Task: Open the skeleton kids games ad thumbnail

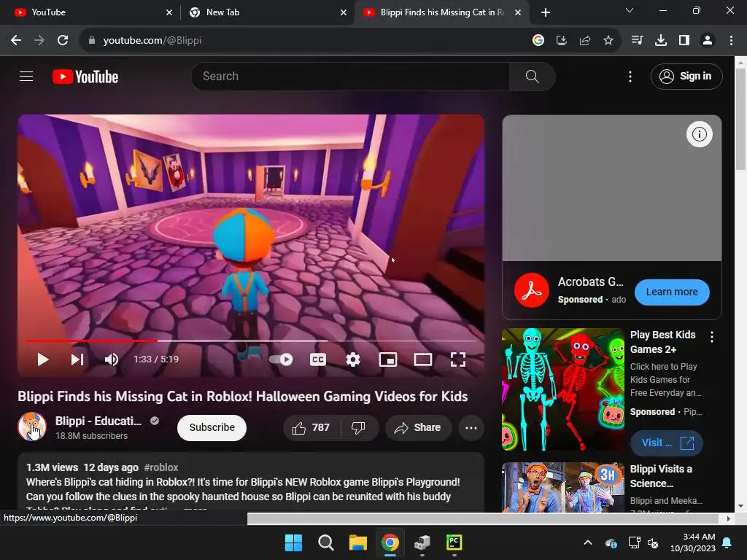Action: point(562,389)
